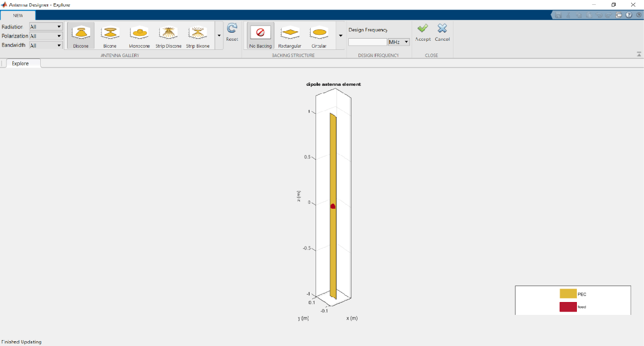Viewport: 644px width, 346px height.
Task: Click the Save icon in quick access bar
Action: click(559, 15)
